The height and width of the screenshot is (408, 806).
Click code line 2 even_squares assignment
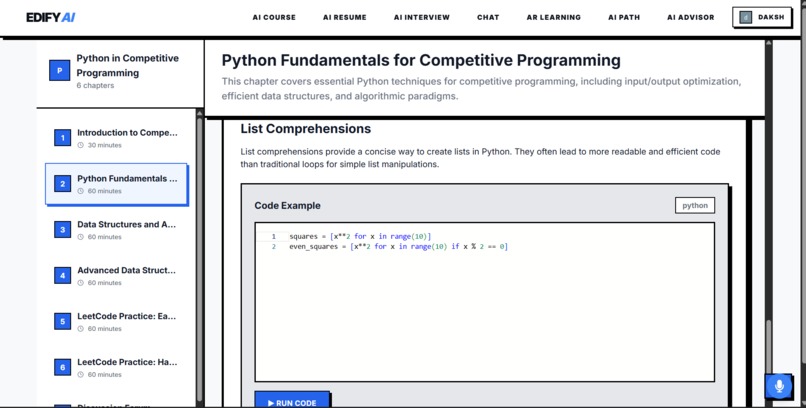pos(398,247)
